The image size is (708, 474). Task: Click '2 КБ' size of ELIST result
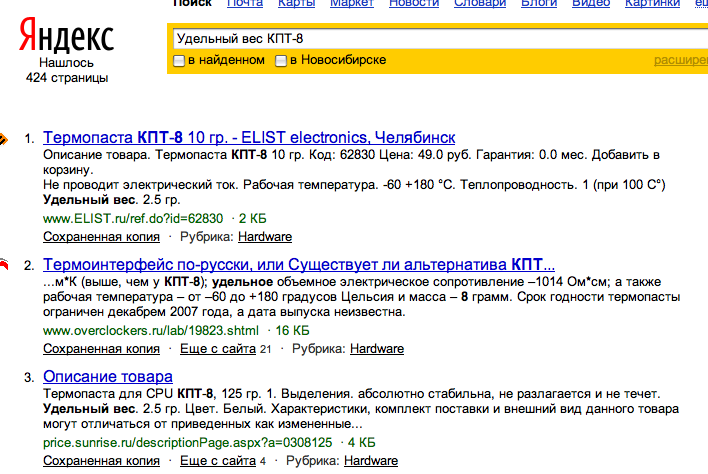(252, 218)
